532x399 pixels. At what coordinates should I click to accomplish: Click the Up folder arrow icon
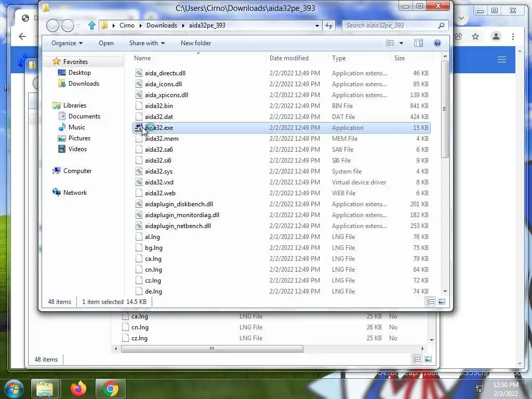91,25
